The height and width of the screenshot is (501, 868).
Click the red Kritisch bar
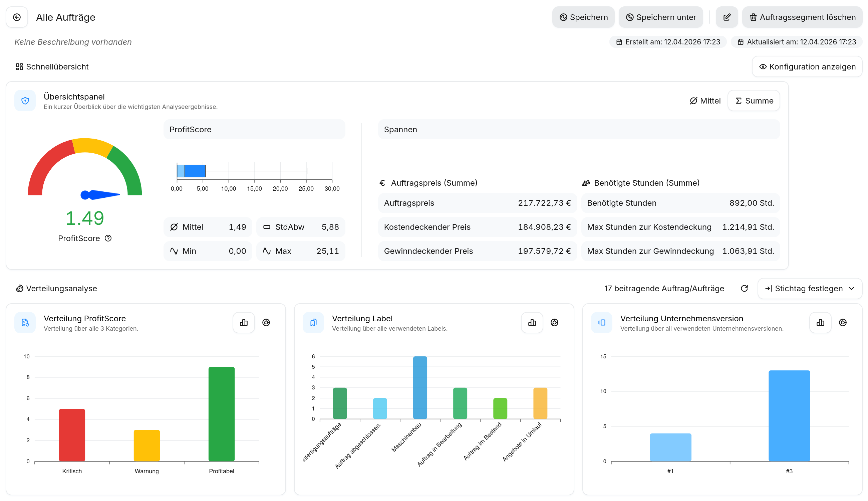[72, 435]
